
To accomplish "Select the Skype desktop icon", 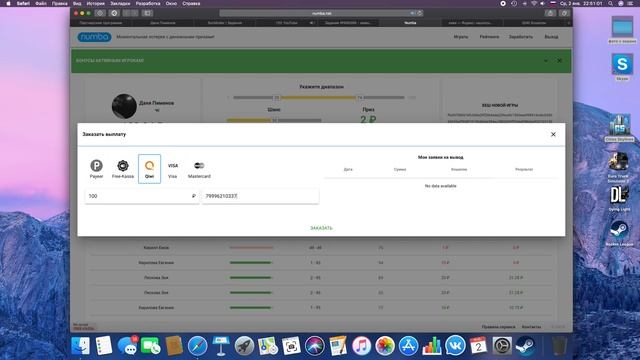I will tap(622, 67).
